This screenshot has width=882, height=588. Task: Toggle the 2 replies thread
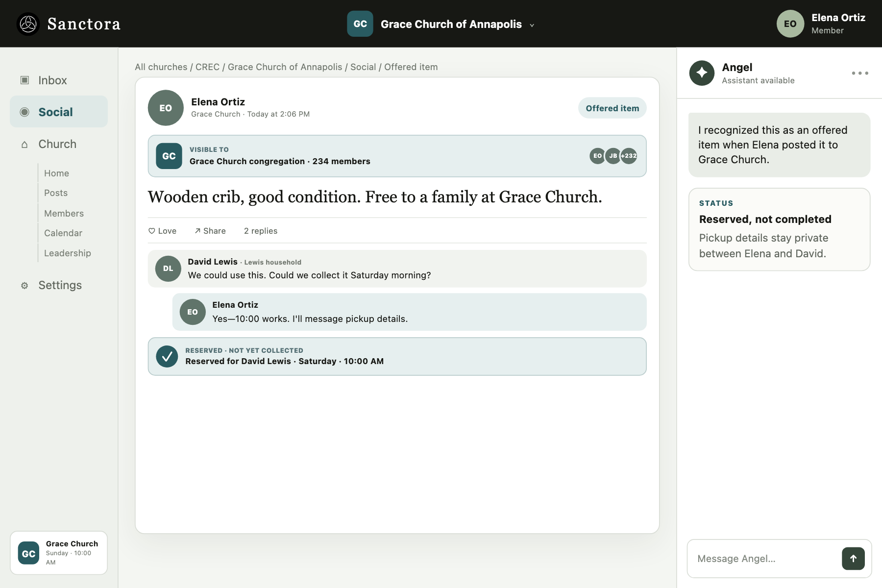[261, 231]
